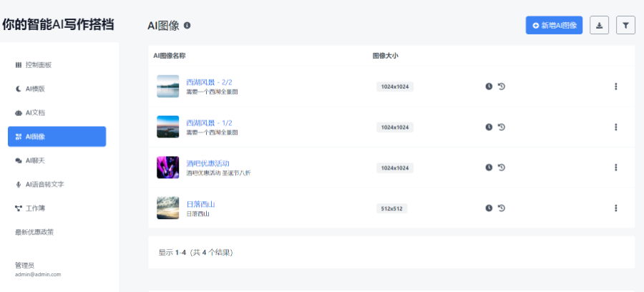
Task: Open the 酒吧优惠活动 link
Action: [x=208, y=163]
